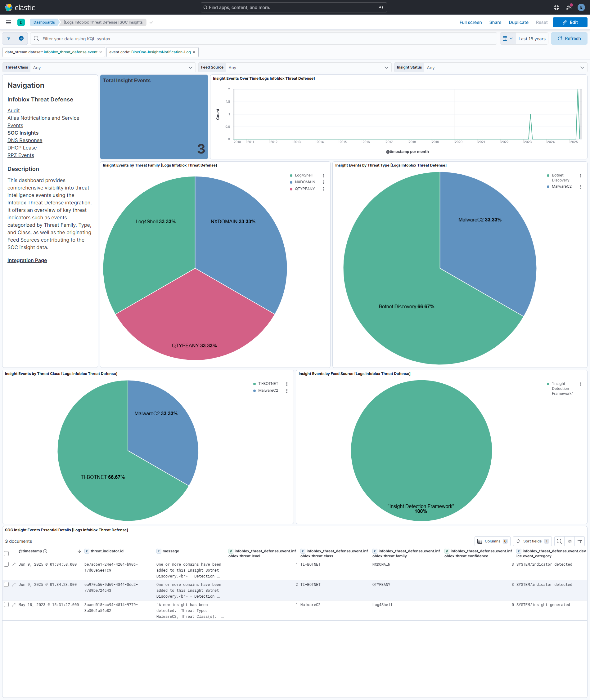Click the Edit dashboard button

coord(570,22)
